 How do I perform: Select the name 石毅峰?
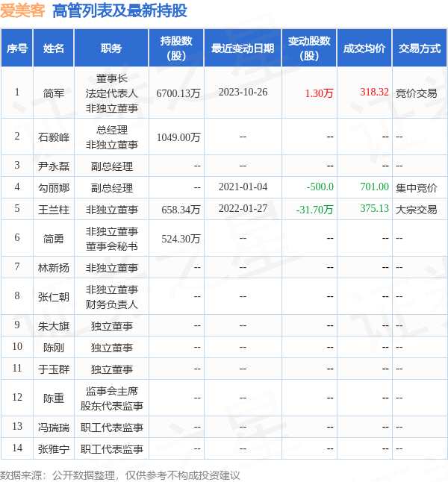coord(54,137)
